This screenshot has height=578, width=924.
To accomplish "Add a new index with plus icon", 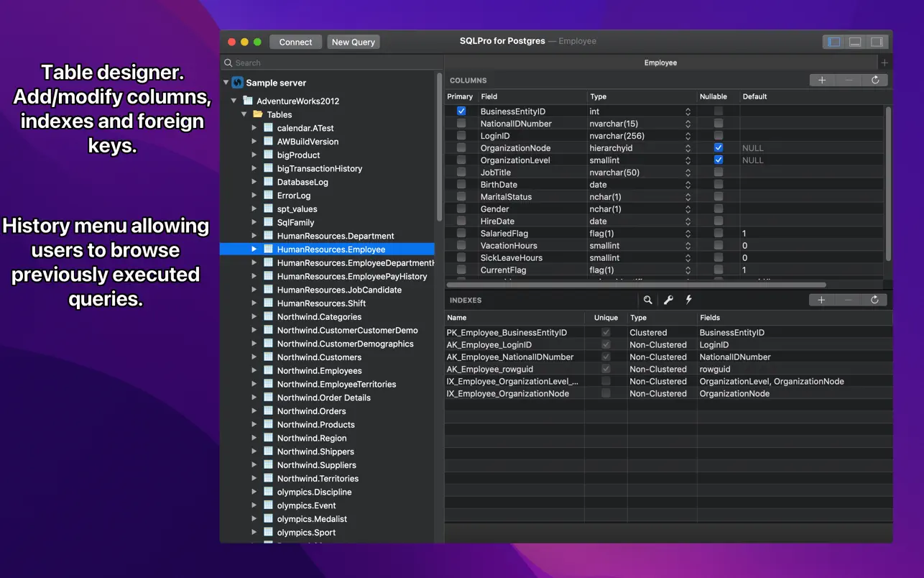I will click(821, 300).
